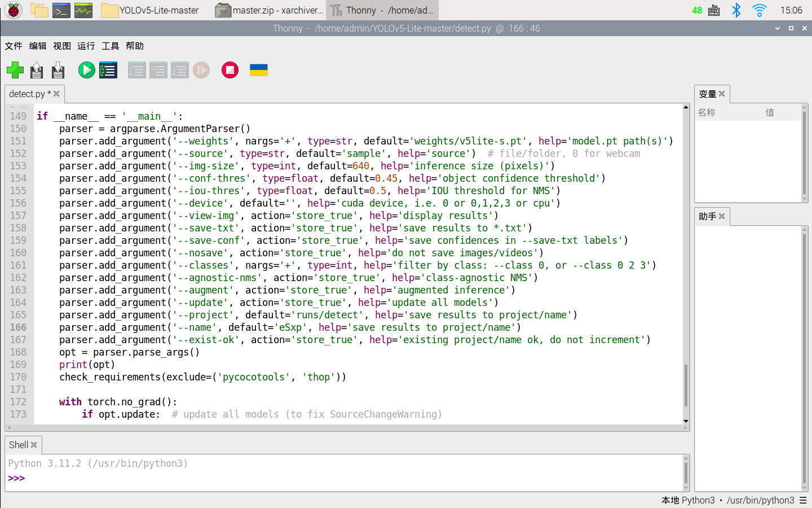Open the 帮助 menu
812x508 pixels.
135,46
